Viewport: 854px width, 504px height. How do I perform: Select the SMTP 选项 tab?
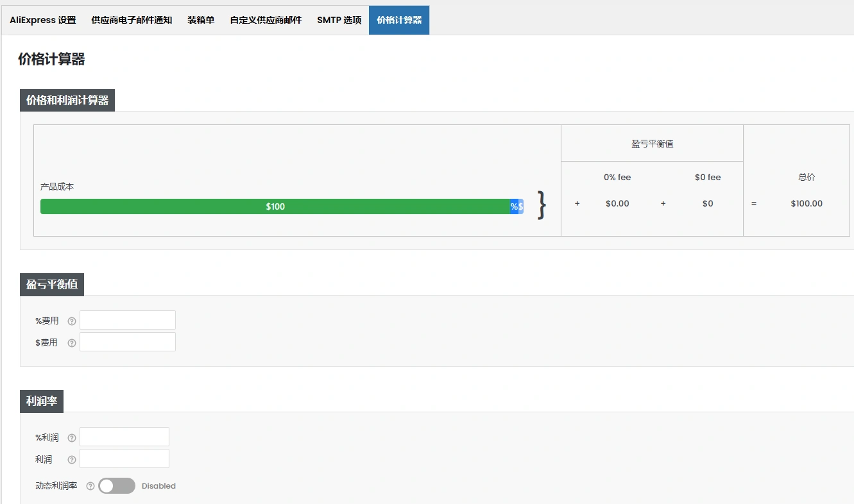339,20
